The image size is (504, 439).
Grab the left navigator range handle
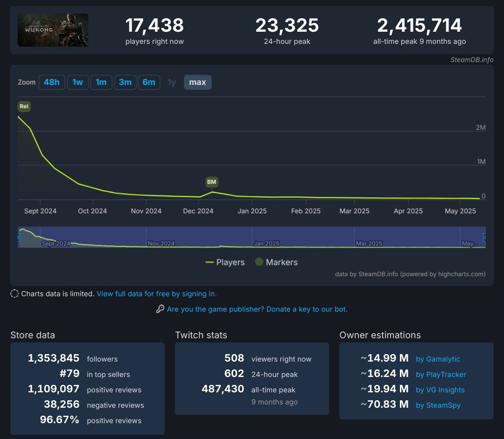coord(19,237)
